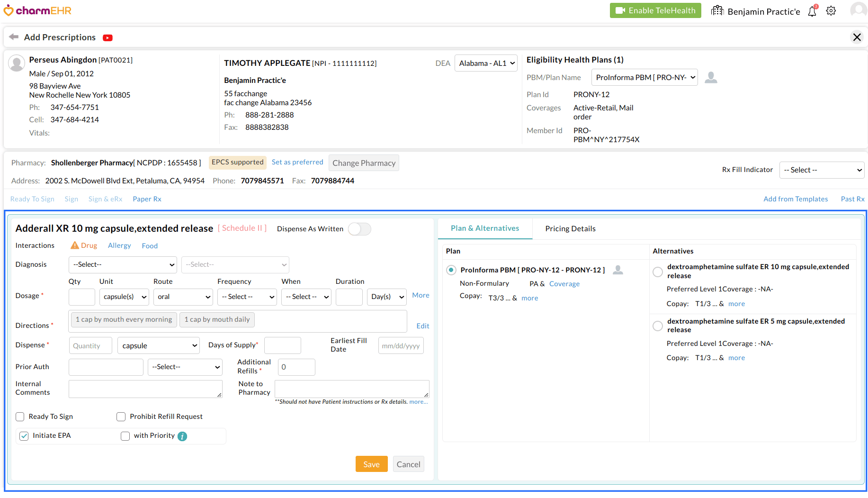Click the Enable TeleHealth button

click(x=655, y=10)
